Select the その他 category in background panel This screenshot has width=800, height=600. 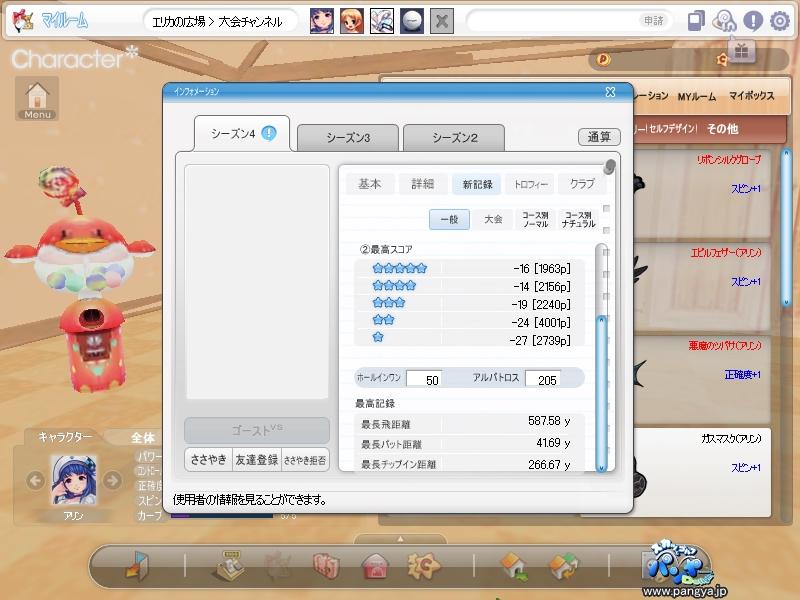pyautogui.click(x=722, y=129)
